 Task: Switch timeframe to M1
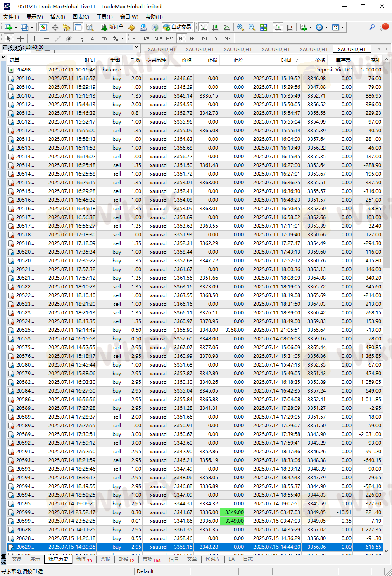point(135,38)
